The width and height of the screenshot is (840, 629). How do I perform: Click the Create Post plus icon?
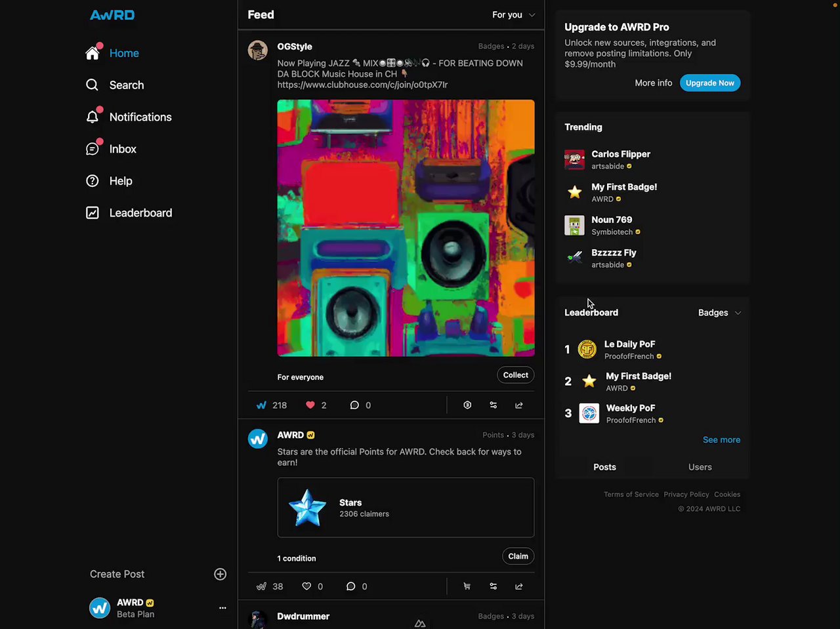220,574
